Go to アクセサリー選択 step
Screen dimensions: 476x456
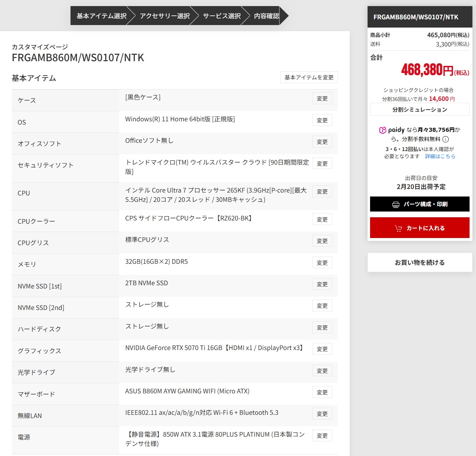click(x=165, y=16)
